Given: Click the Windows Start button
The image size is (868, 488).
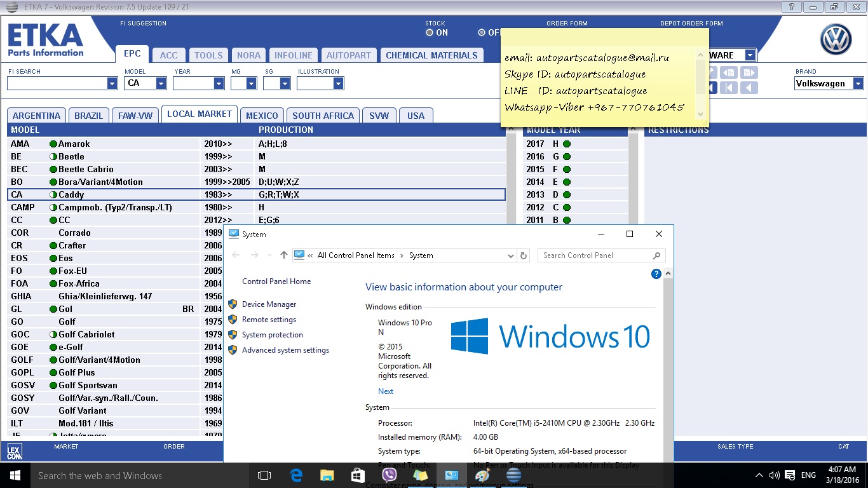Looking at the screenshot, I should point(15,475).
